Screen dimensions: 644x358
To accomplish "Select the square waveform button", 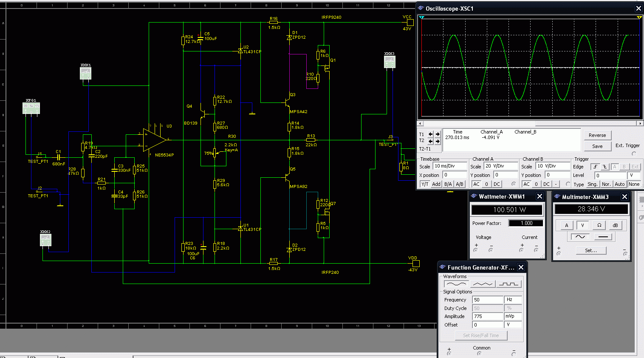I will (509, 284).
